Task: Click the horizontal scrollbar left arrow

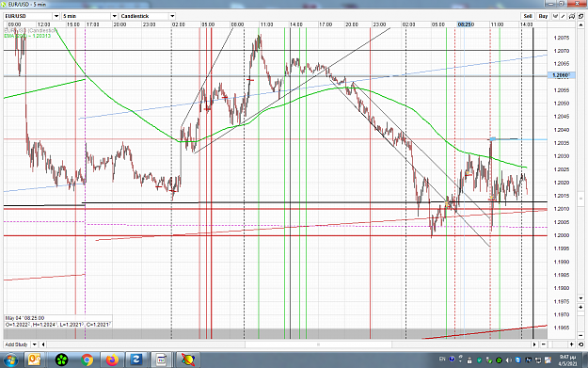Action: pos(43,344)
